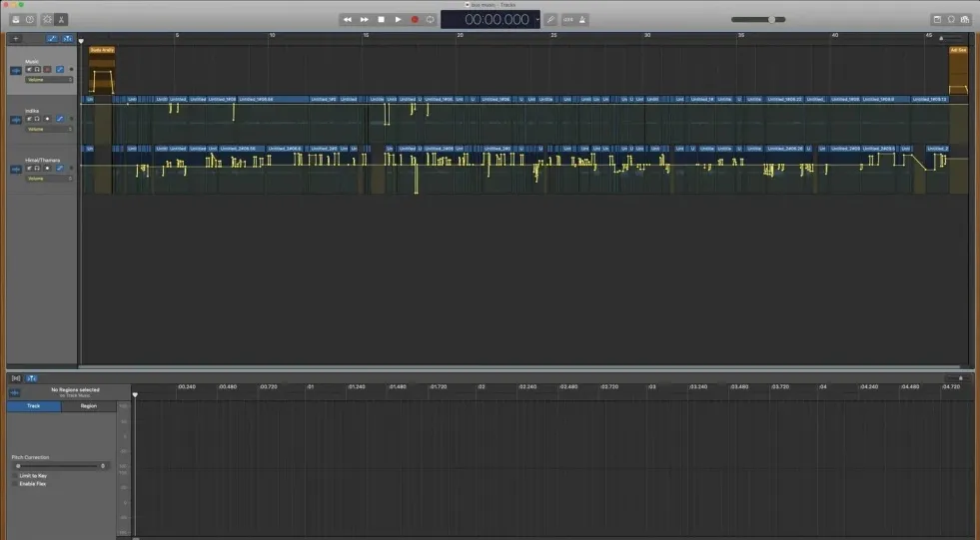
Task: Solo the Himal/Thamara track
Action: [37, 168]
